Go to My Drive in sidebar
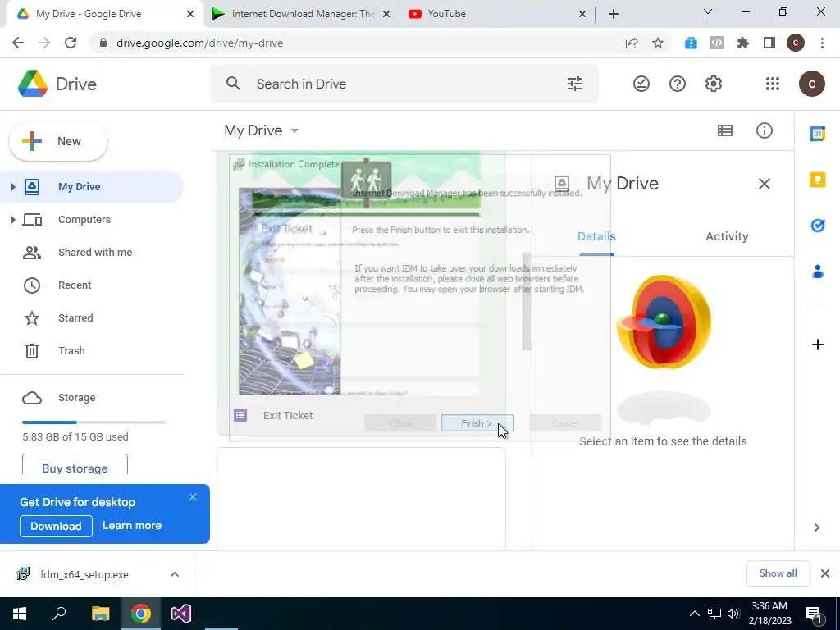Screen dimensions: 840x630 pos(80,186)
